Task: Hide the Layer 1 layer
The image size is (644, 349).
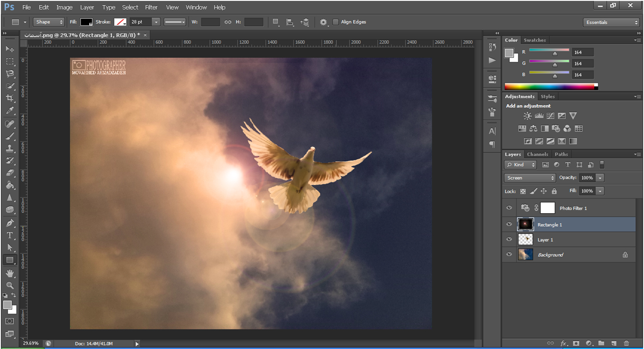Action: (509, 240)
